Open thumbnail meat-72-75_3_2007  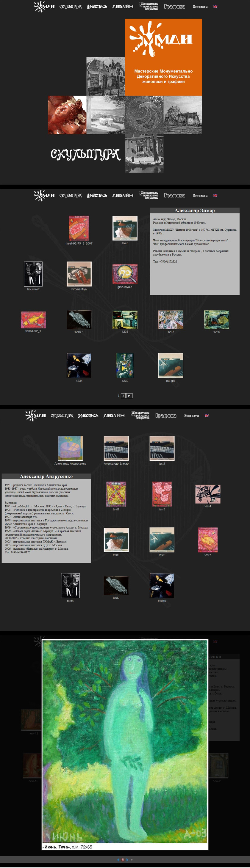[x=79, y=228]
